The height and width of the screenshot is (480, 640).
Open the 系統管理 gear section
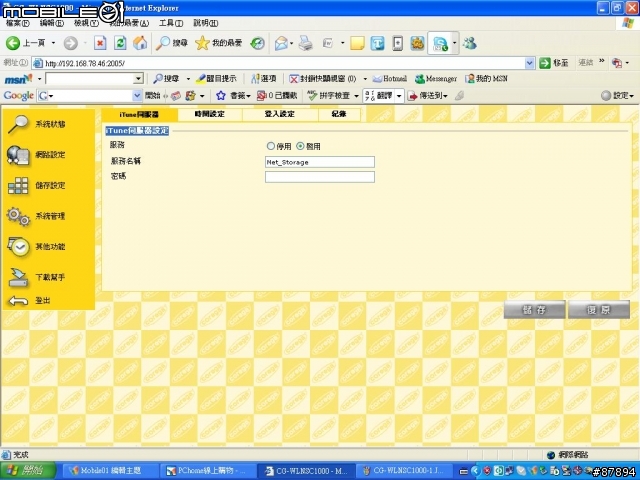point(36,216)
